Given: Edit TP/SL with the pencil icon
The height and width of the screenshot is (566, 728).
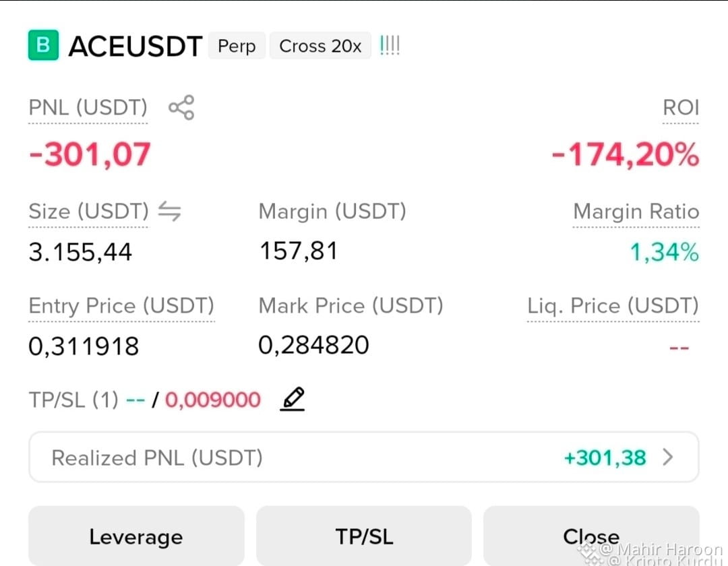Looking at the screenshot, I should click(x=293, y=399).
